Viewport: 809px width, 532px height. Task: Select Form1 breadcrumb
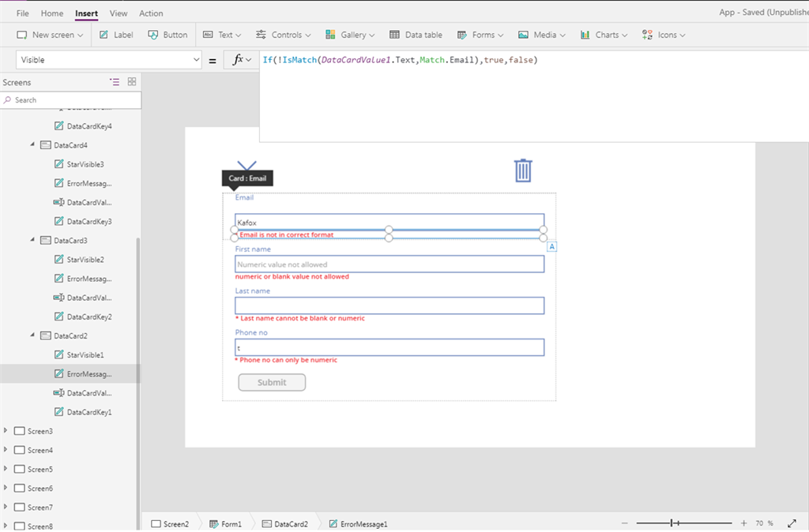(225, 524)
